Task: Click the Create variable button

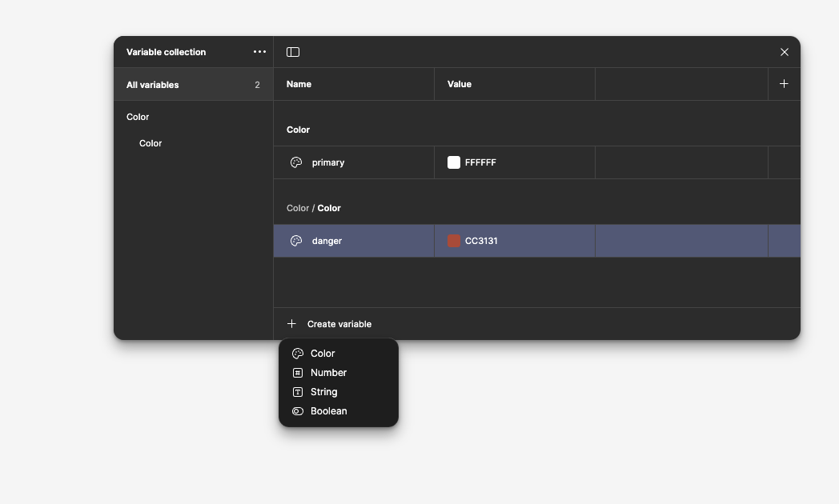Action: pyautogui.click(x=329, y=324)
